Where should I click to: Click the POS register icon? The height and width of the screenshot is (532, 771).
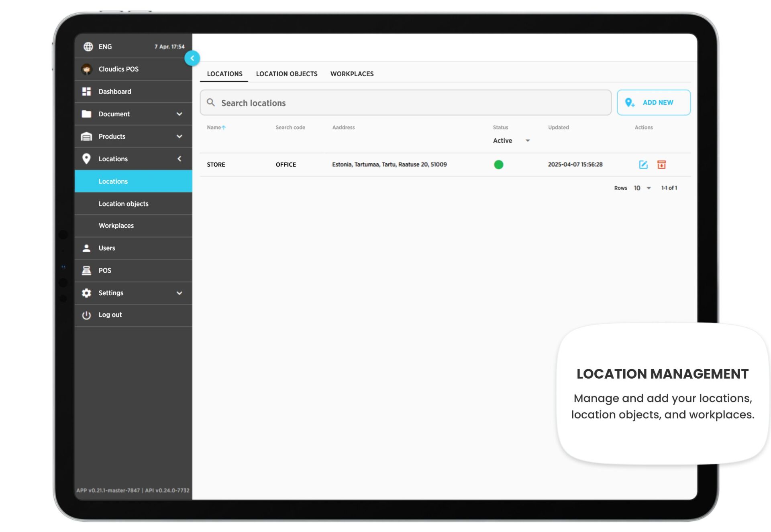[x=86, y=270]
